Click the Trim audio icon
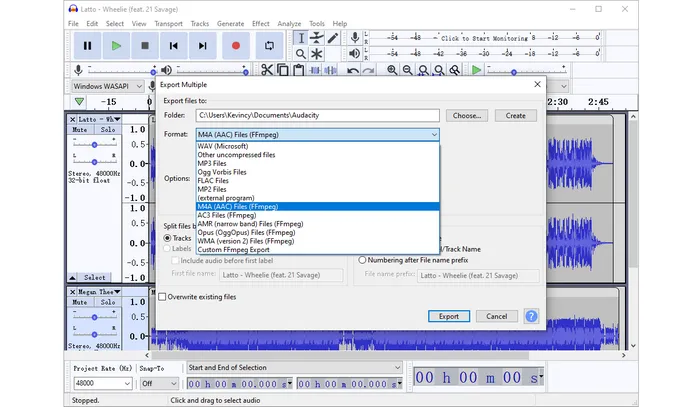Screen dimensions: 700x407 coord(314,70)
